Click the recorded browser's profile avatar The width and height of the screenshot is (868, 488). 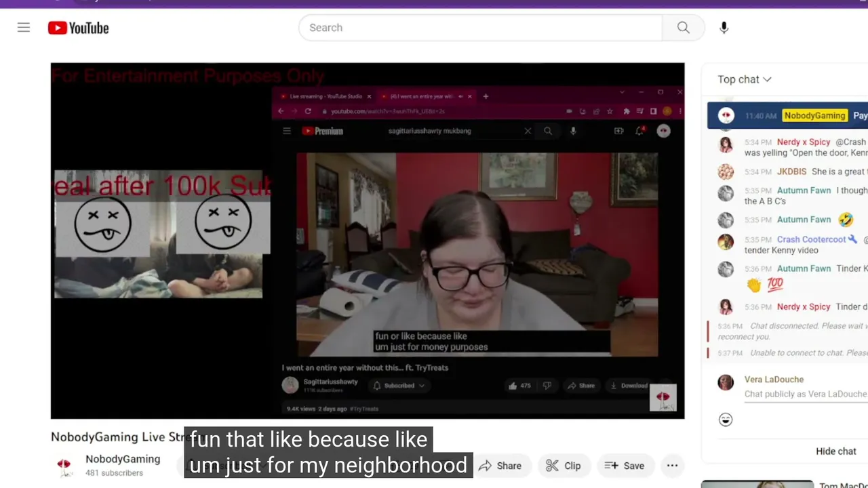click(667, 111)
